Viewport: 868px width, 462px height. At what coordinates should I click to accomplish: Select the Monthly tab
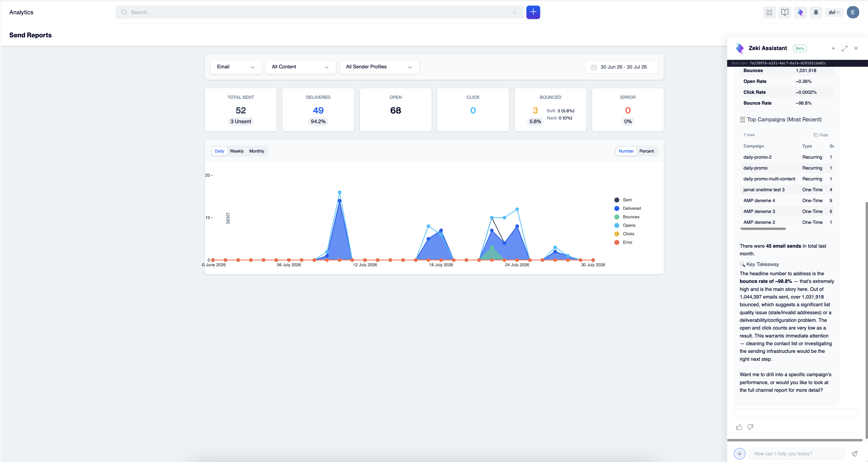pos(256,151)
